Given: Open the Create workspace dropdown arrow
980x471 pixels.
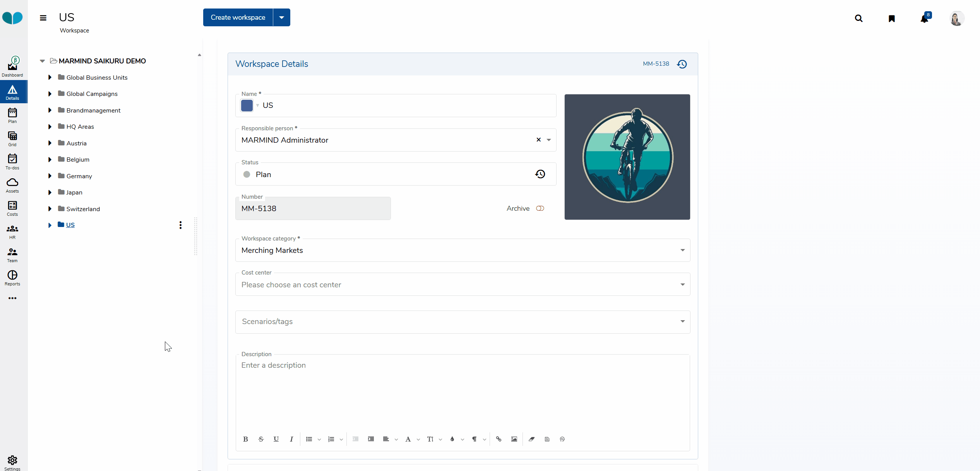Looking at the screenshot, I should [282, 17].
